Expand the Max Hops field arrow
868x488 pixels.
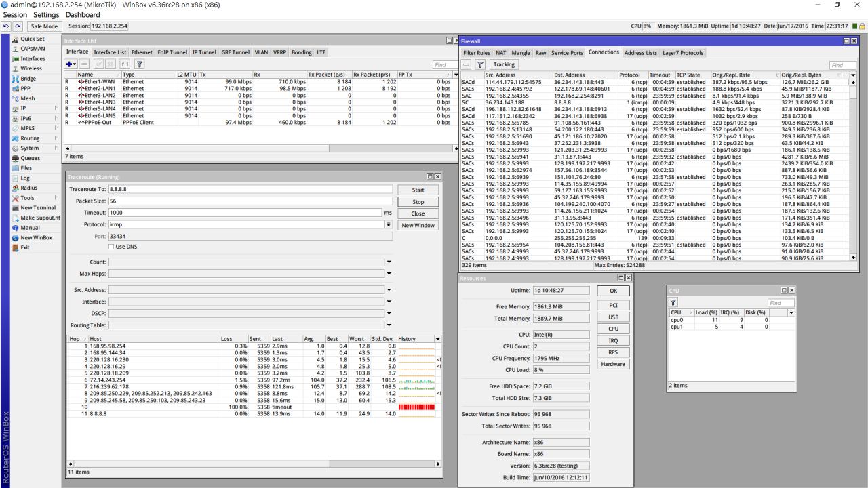tap(389, 273)
